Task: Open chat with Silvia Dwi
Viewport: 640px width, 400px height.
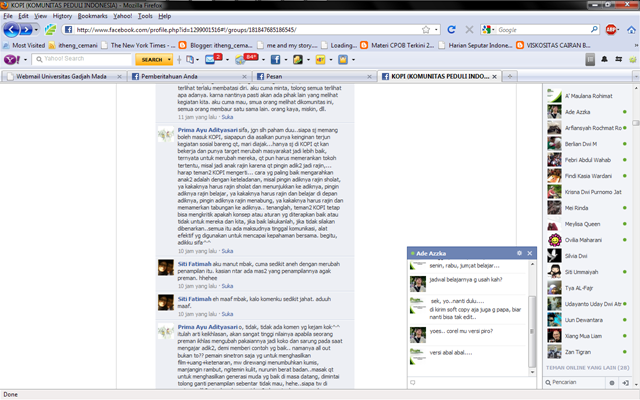Action: (x=587, y=256)
